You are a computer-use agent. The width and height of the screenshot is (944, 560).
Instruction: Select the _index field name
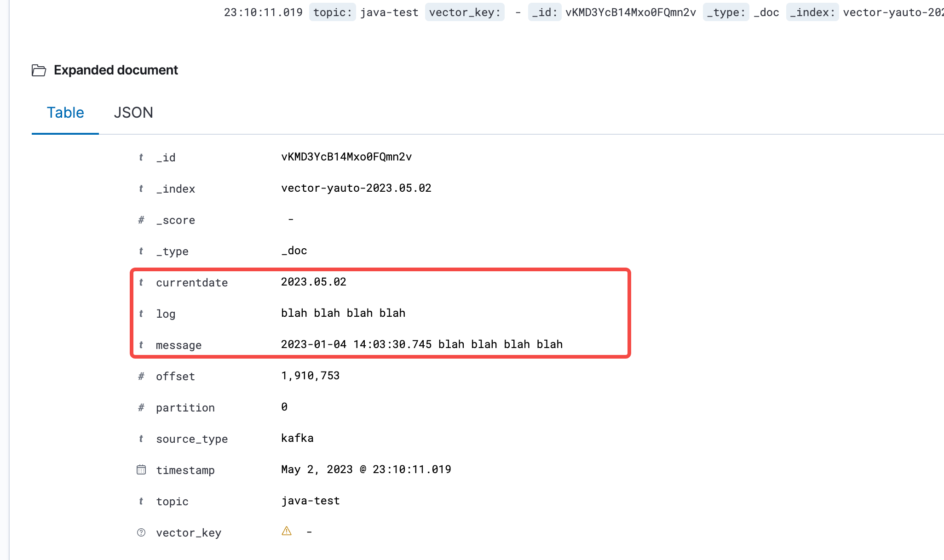tap(175, 189)
